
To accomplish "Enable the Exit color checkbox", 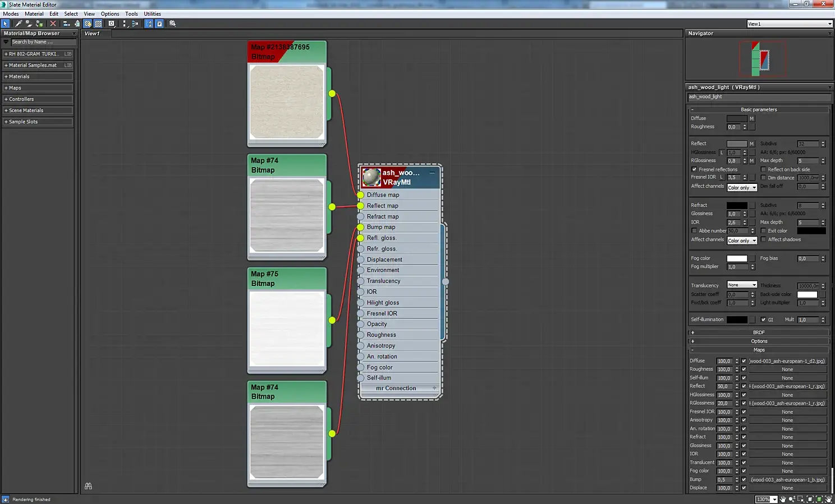I will [x=763, y=230].
